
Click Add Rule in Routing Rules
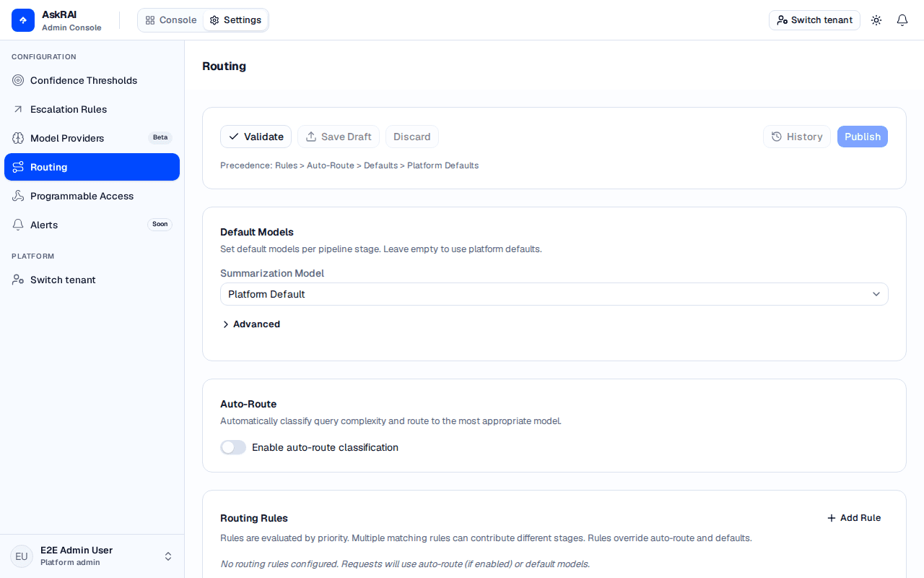pyautogui.click(x=854, y=518)
